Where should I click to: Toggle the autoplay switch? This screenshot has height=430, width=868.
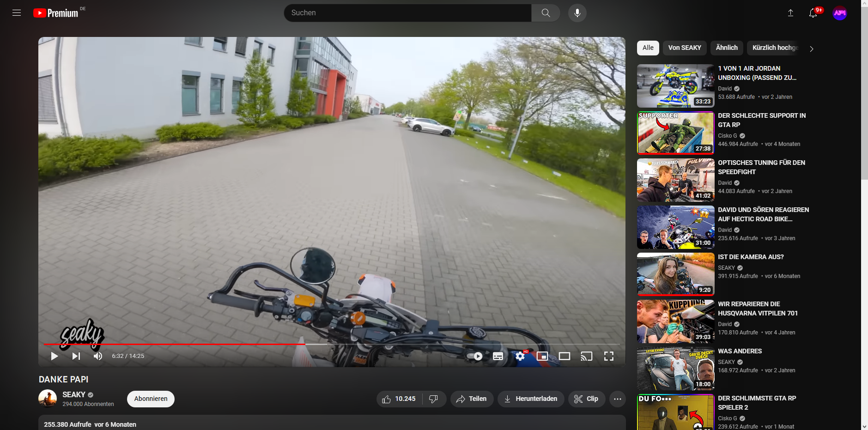point(475,356)
